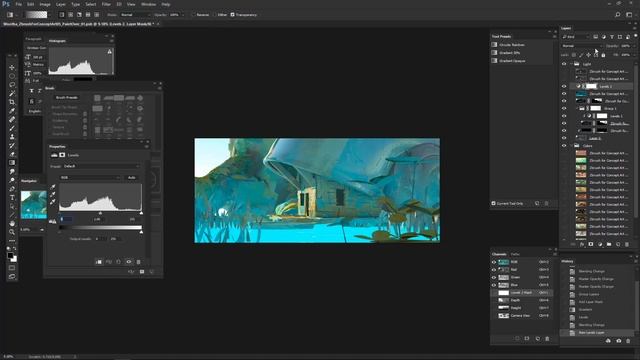Open the Levels Preset dropdown

[101, 166]
